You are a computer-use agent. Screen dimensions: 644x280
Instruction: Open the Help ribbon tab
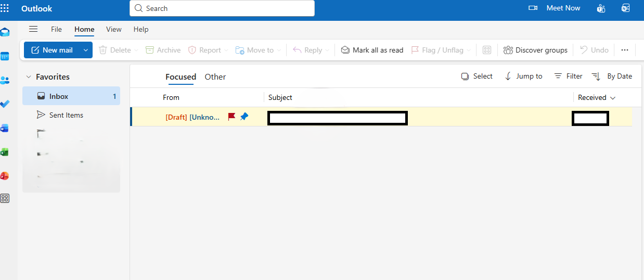141,29
